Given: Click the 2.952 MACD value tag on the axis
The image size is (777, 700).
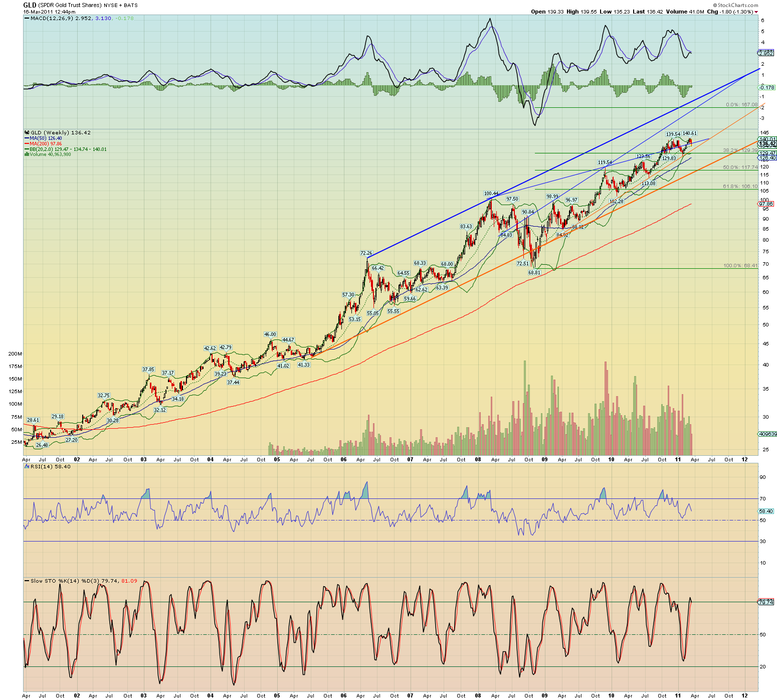Looking at the screenshot, I should (766, 53).
